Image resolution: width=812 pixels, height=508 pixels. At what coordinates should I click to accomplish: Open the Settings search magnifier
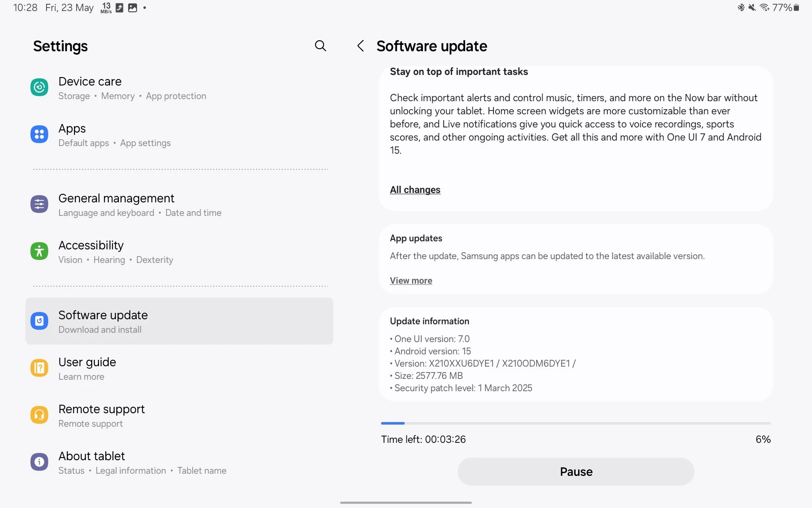[x=321, y=46]
